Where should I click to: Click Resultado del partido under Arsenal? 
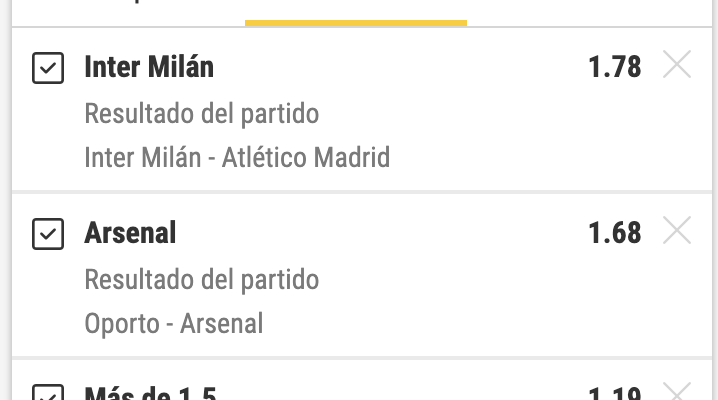tap(201, 280)
